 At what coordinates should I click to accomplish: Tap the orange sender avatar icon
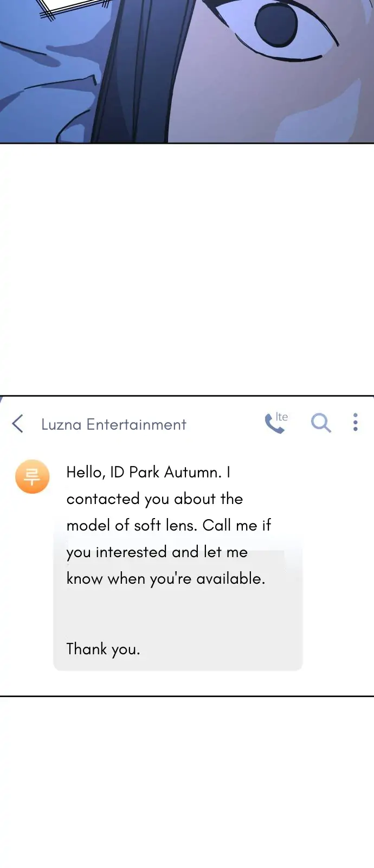pos(33,477)
